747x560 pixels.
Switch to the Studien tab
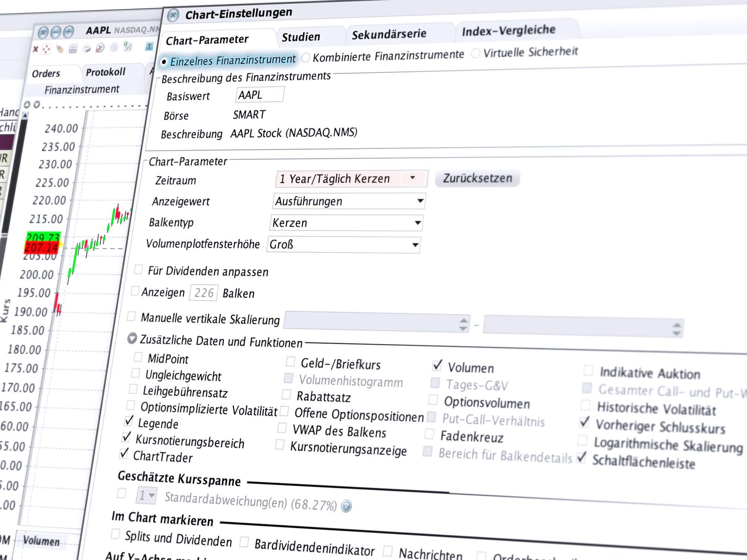click(301, 37)
